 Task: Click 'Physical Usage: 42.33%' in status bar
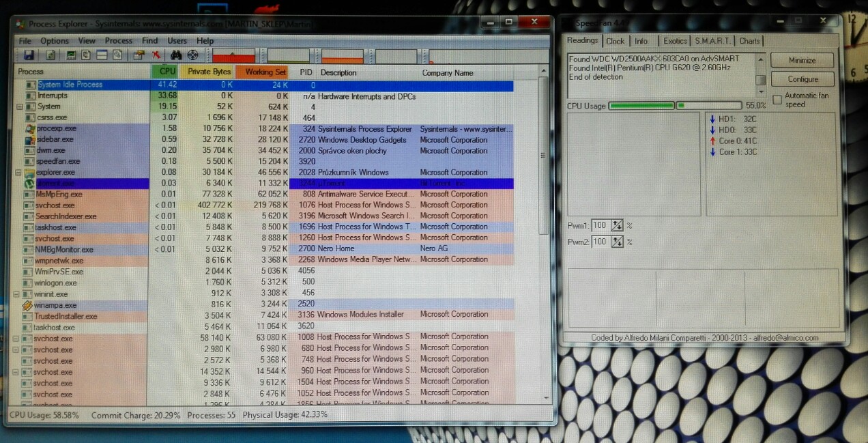(x=285, y=414)
